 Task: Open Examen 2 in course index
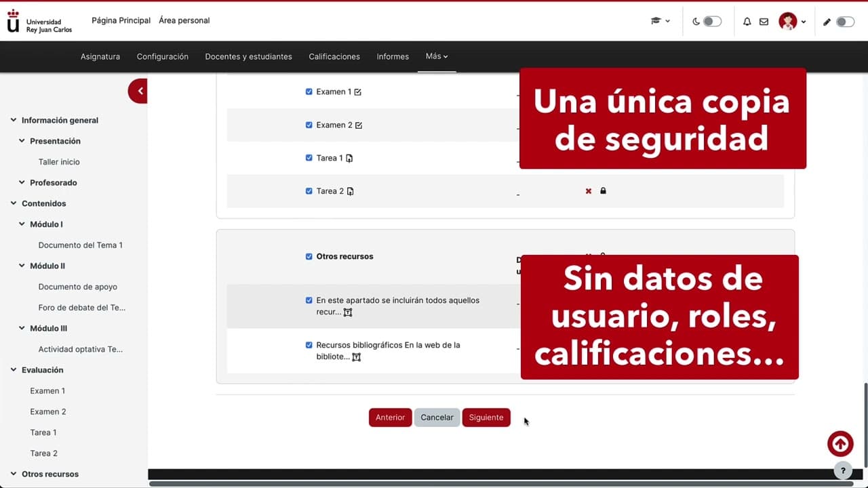[48, 412]
